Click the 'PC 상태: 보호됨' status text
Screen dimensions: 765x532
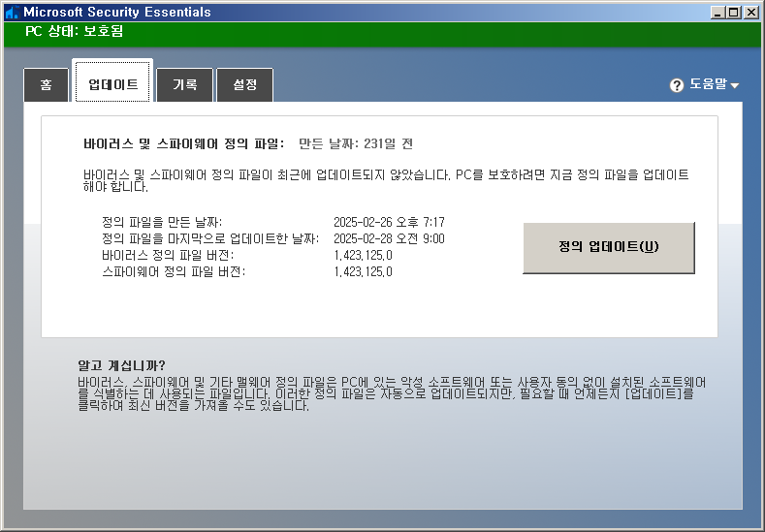click(74, 31)
